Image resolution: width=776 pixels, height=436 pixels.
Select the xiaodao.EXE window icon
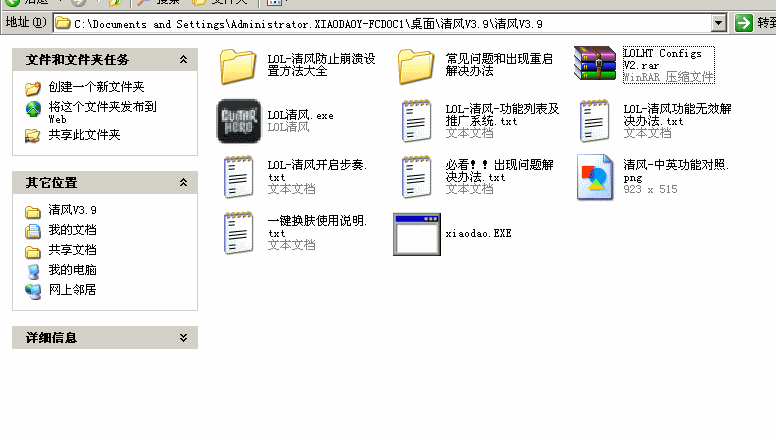tap(417, 235)
